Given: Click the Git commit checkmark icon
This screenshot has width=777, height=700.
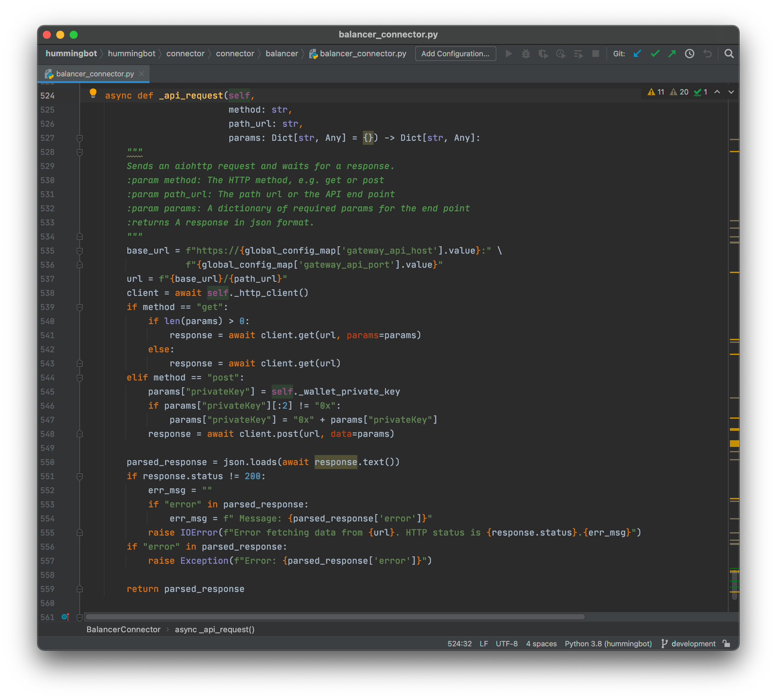Looking at the screenshot, I should click(x=655, y=54).
